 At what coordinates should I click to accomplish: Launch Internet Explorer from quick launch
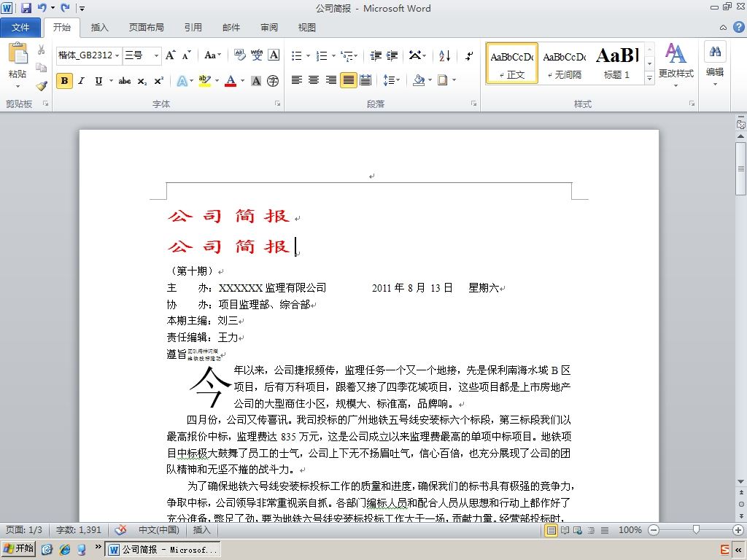click(x=64, y=549)
